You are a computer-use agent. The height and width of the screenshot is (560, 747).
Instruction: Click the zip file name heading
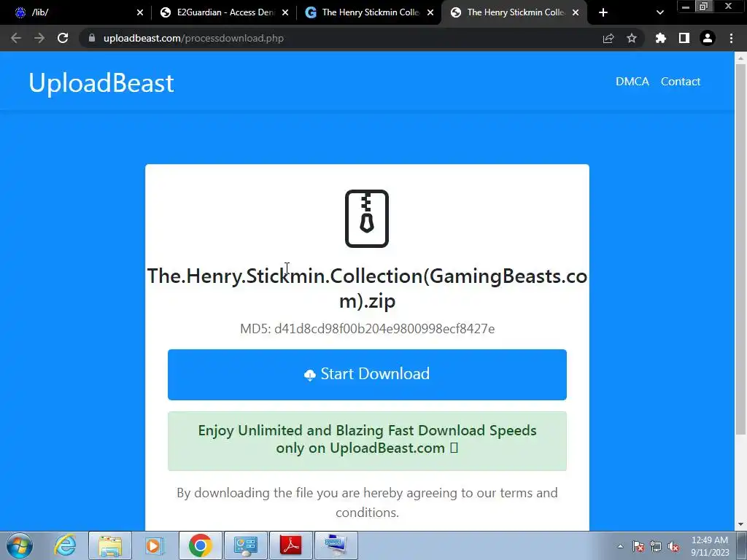point(367,288)
